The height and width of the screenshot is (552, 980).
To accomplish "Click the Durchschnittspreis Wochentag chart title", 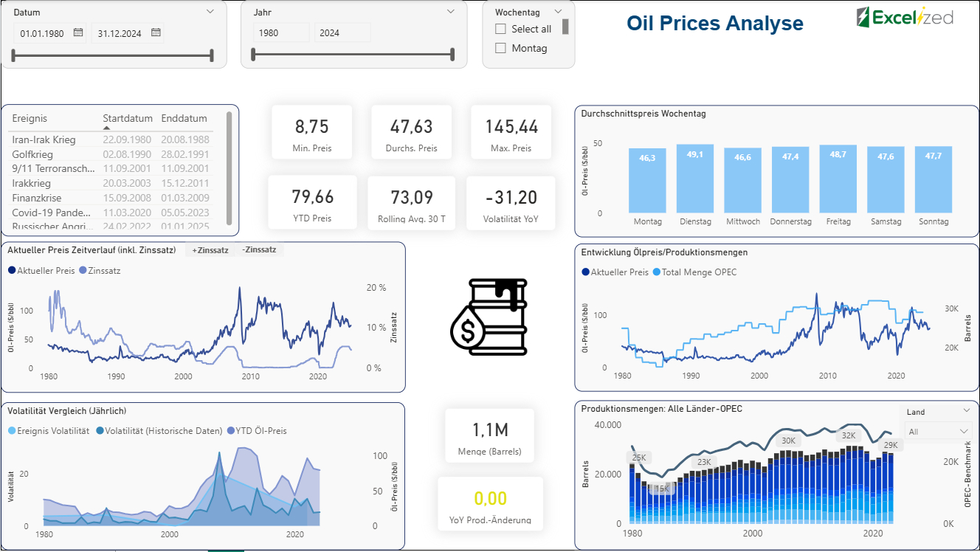I will coord(643,114).
